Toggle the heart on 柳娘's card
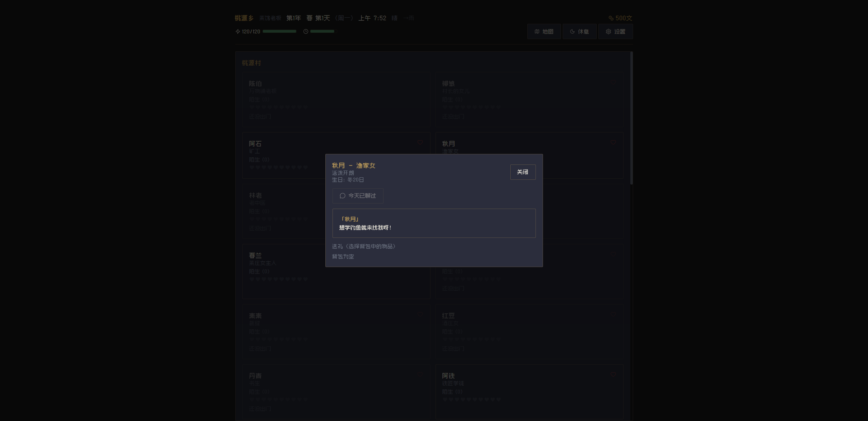This screenshot has width=868, height=421. pos(613,82)
